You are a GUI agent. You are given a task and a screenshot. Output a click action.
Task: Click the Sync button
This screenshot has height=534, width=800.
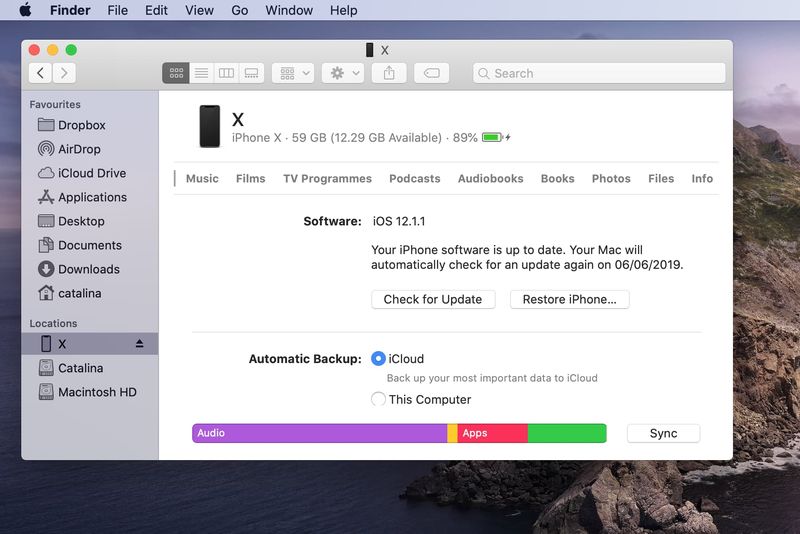663,434
